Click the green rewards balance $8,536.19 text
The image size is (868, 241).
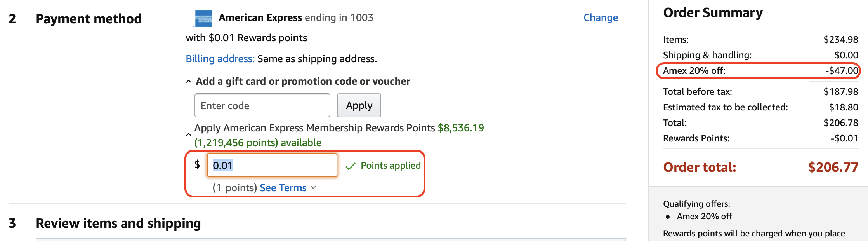pos(461,128)
